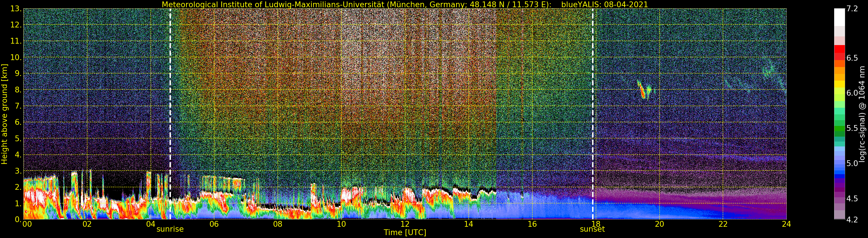Click the 4.2 colorbar minimum label

pyautogui.click(x=852, y=220)
